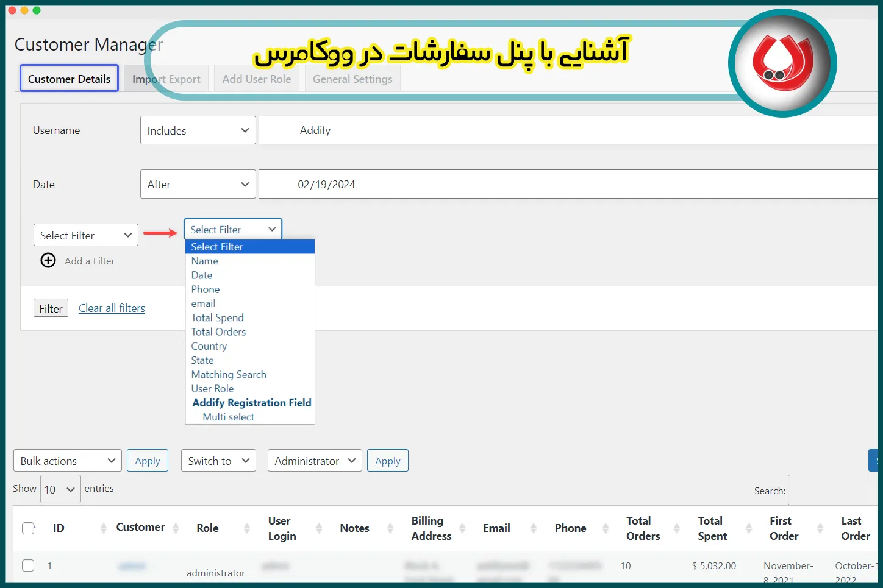Sort by Billing Address column arrows
Screen dimensions: 883x588
pyautogui.click(x=462, y=528)
